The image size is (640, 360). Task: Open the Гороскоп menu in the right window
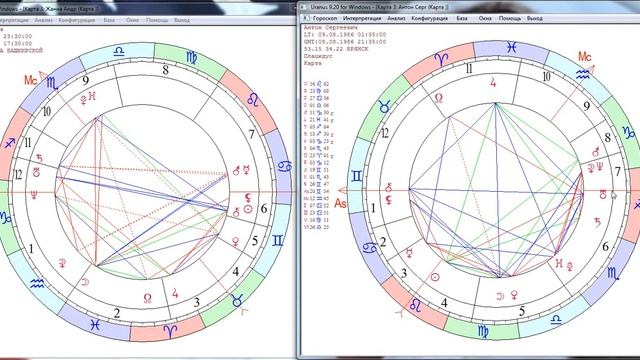click(x=325, y=18)
